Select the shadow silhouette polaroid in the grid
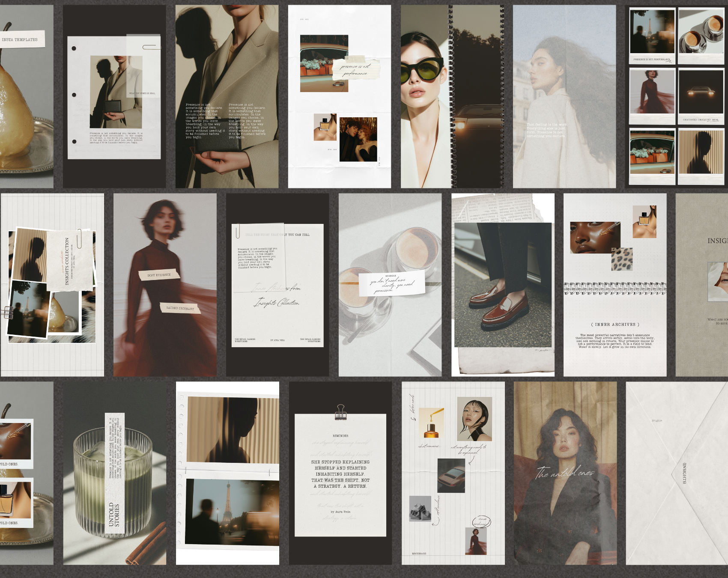 (701, 156)
